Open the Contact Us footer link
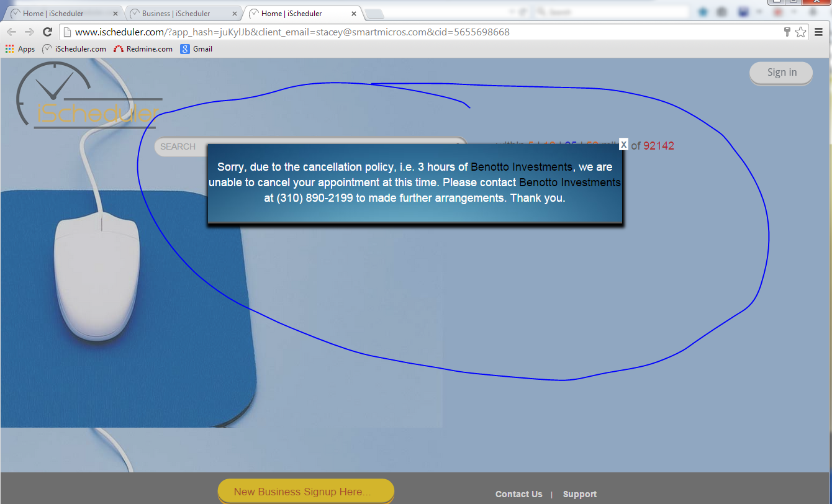This screenshot has width=832, height=504. tap(519, 495)
